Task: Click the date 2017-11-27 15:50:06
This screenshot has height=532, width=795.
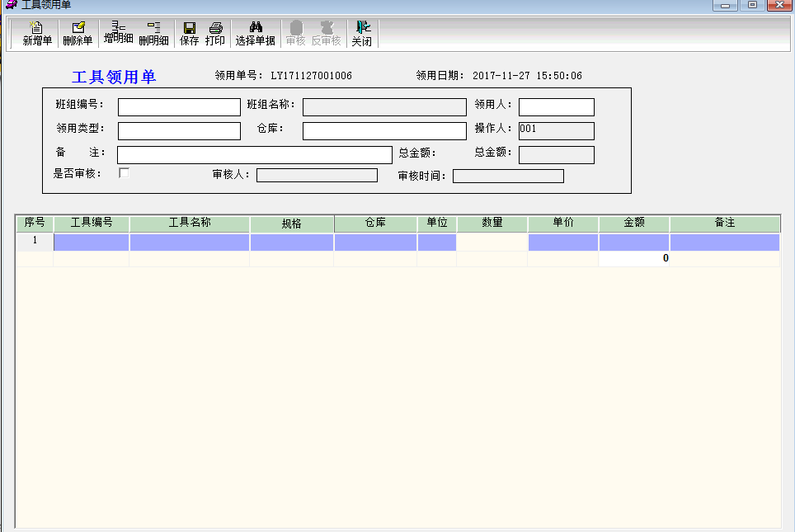Action: coord(527,76)
